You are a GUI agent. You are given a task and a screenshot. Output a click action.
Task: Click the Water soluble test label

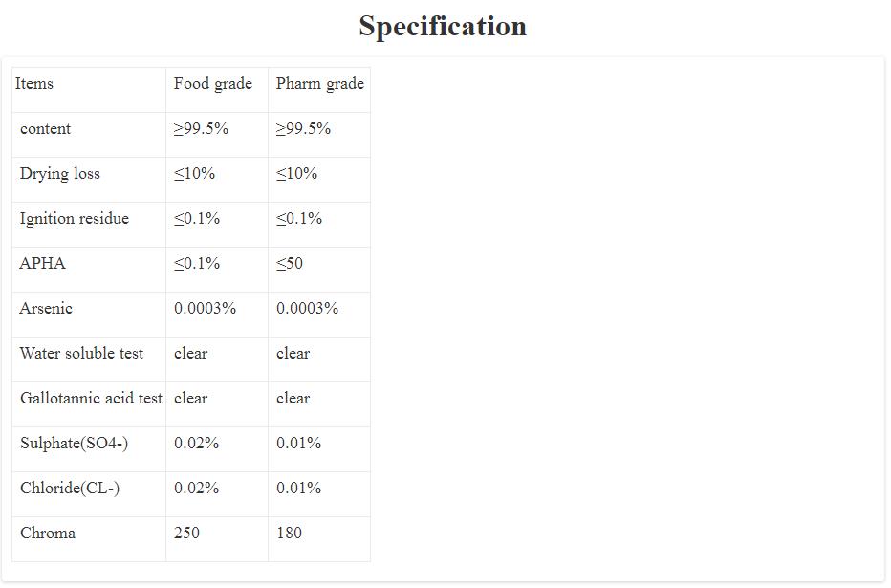click(x=82, y=354)
